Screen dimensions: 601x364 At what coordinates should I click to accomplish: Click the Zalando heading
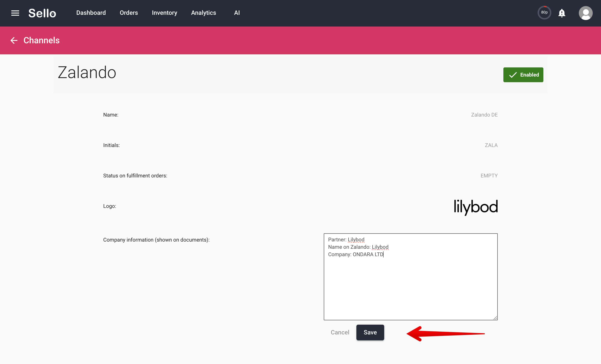tap(87, 72)
